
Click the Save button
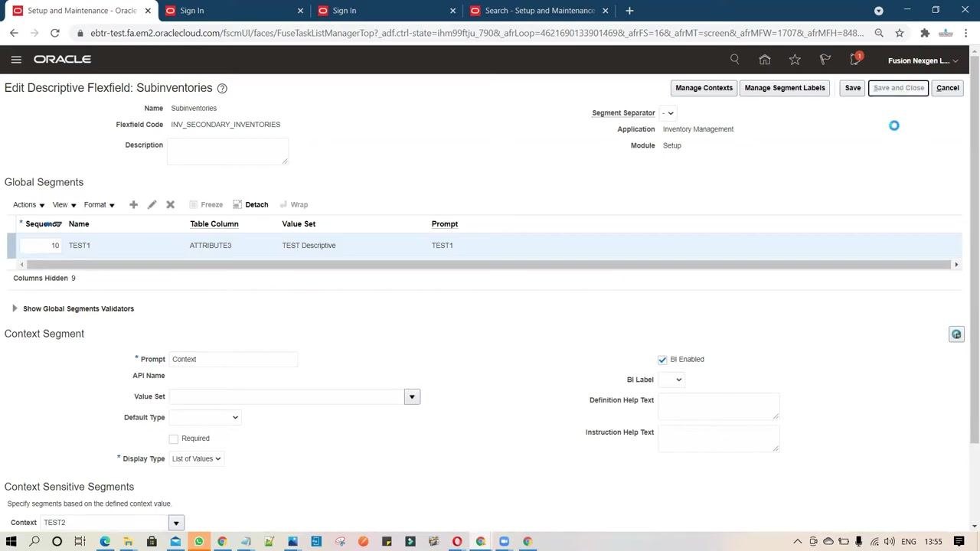coord(852,88)
